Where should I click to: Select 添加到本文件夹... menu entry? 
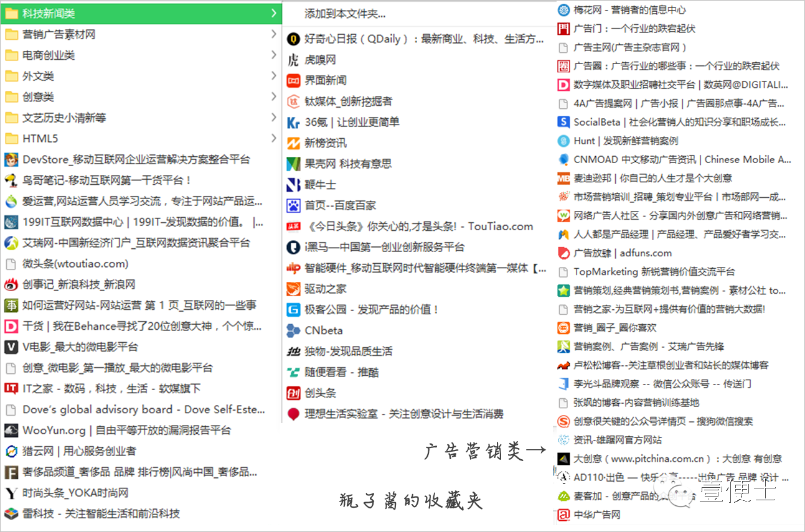[x=345, y=14]
